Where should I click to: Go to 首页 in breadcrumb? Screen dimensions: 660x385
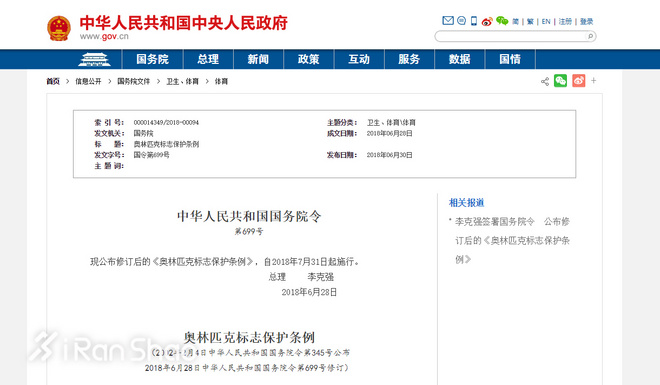click(x=53, y=81)
